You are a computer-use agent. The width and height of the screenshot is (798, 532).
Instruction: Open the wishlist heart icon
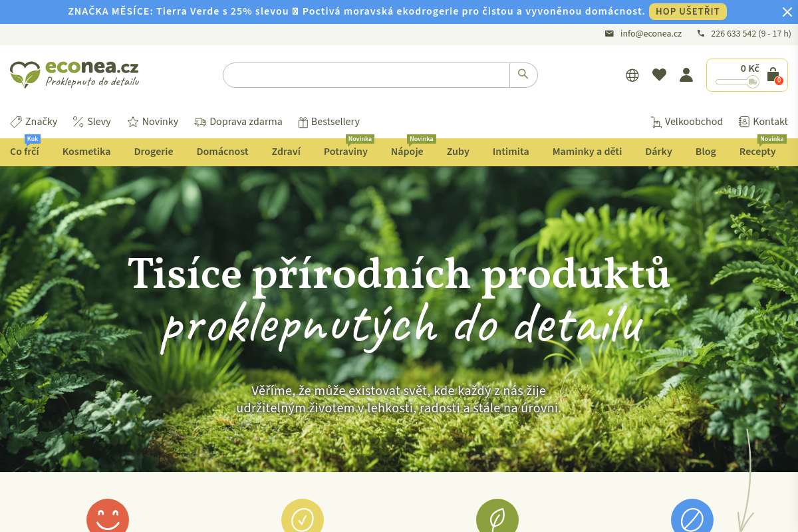(x=659, y=75)
